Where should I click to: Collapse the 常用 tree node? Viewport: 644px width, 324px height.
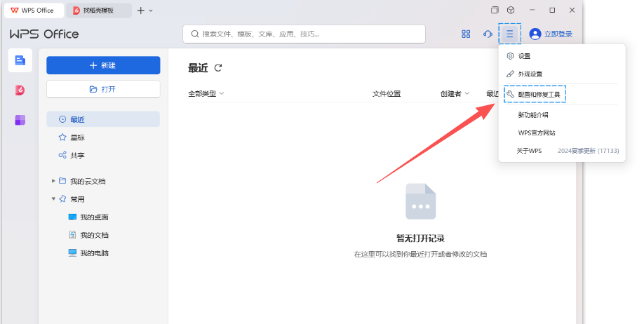(x=53, y=198)
